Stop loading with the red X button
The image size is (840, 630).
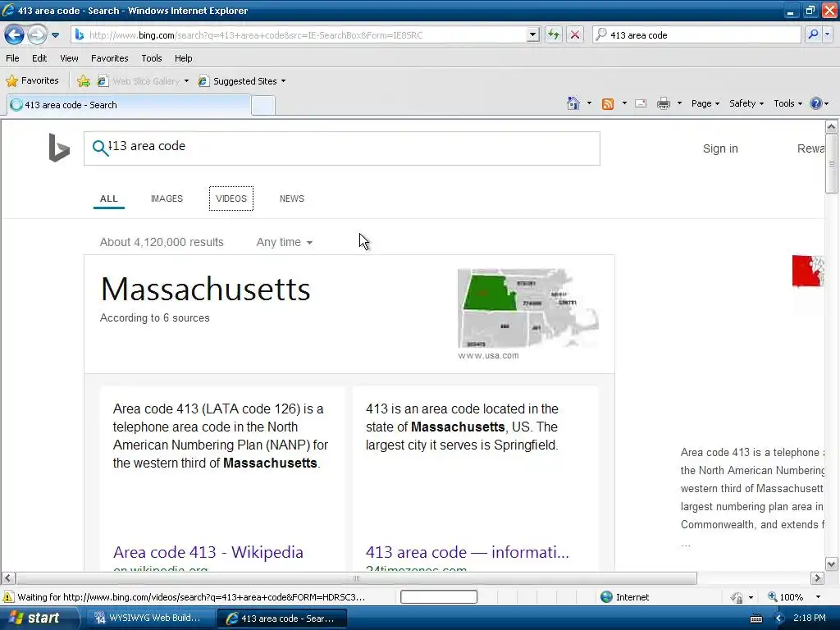coord(575,34)
